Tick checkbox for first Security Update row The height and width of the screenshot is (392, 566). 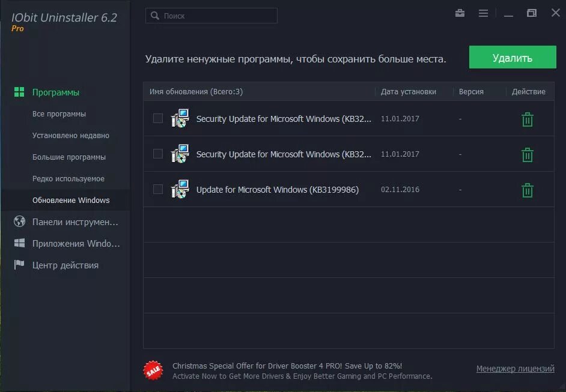pos(158,118)
